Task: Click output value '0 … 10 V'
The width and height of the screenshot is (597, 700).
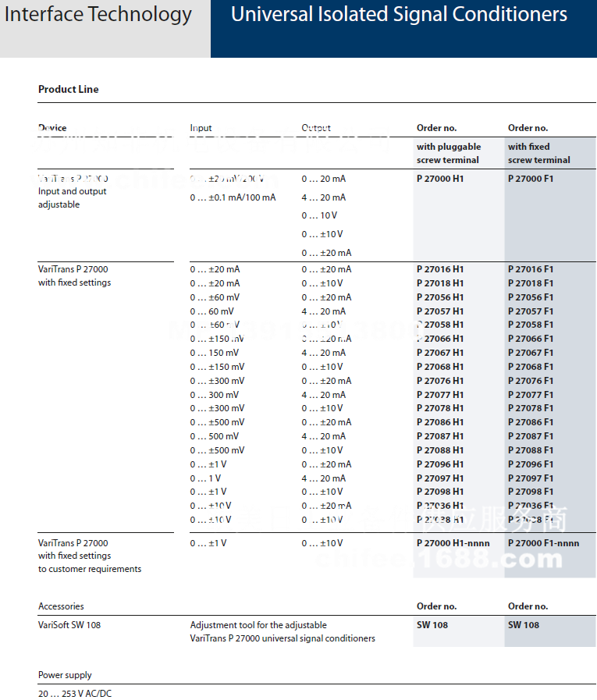Action: [x=319, y=215]
